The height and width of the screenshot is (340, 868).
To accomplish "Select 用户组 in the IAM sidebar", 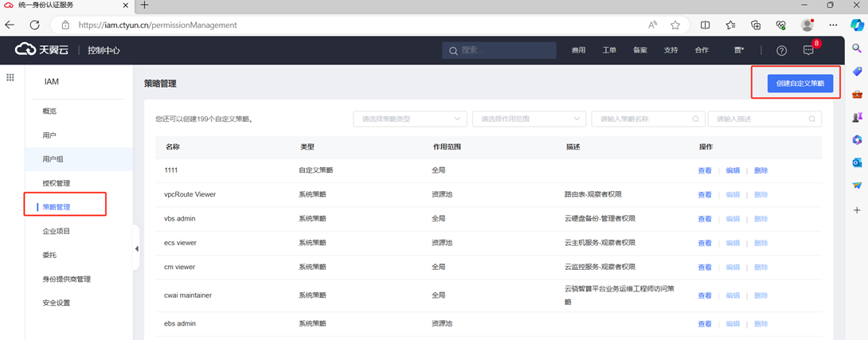I will click(53, 159).
